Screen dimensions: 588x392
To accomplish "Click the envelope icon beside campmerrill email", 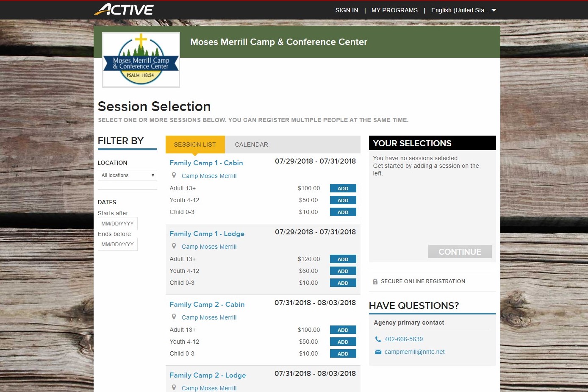I will tap(378, 352).
